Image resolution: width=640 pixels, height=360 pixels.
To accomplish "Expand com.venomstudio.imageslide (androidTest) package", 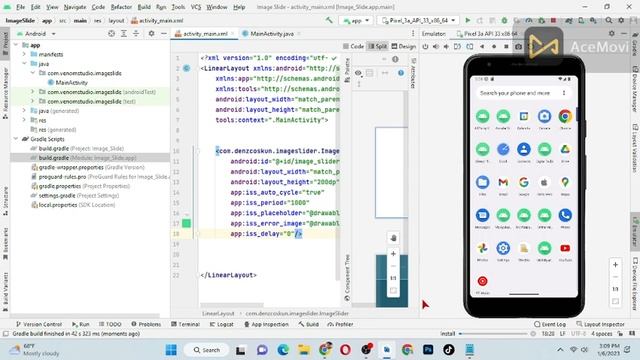I will tap(33, 92).
